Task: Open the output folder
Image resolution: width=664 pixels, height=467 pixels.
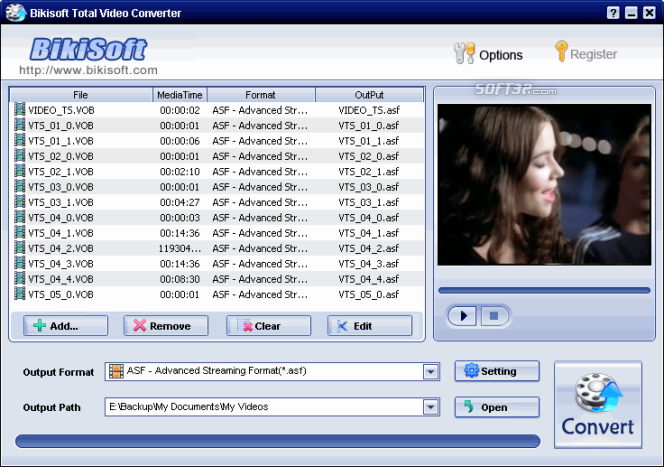Action: 497,407
